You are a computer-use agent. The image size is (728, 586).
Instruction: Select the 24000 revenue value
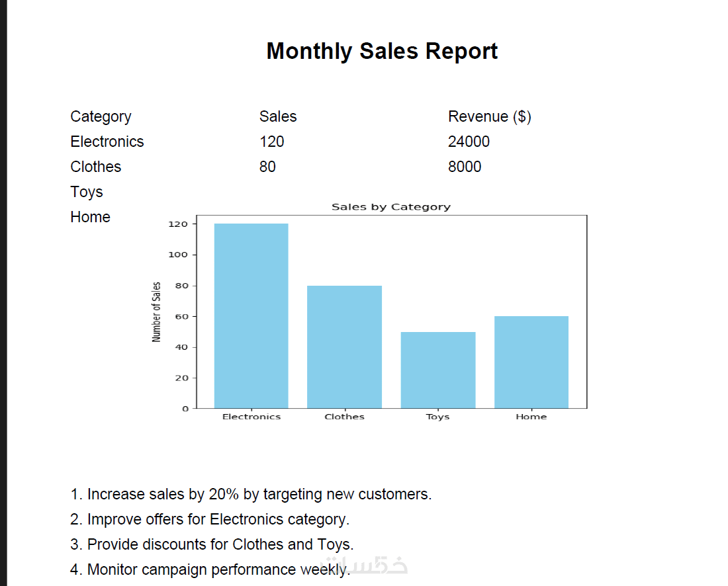point(469,142)
